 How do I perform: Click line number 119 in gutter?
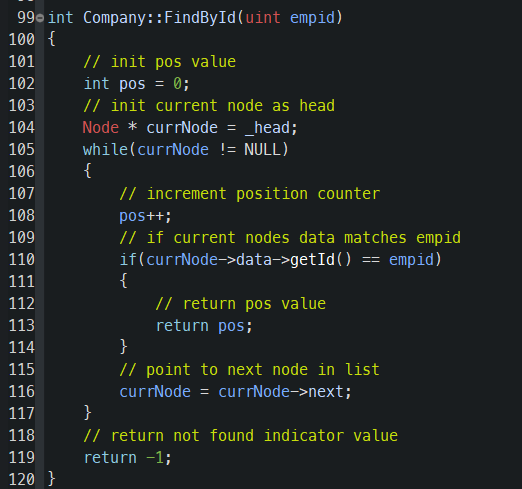click(22, 457)
